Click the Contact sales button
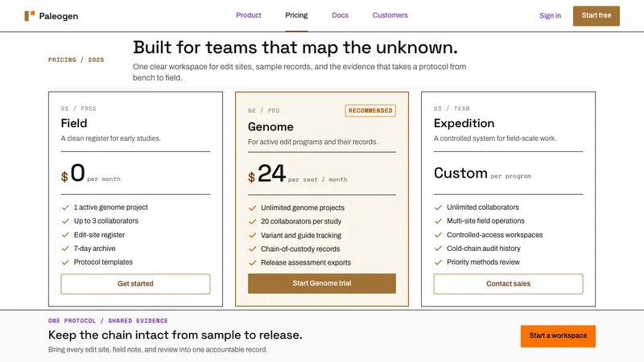Viewport: 644px width, 362px height. tap(509, 284)
